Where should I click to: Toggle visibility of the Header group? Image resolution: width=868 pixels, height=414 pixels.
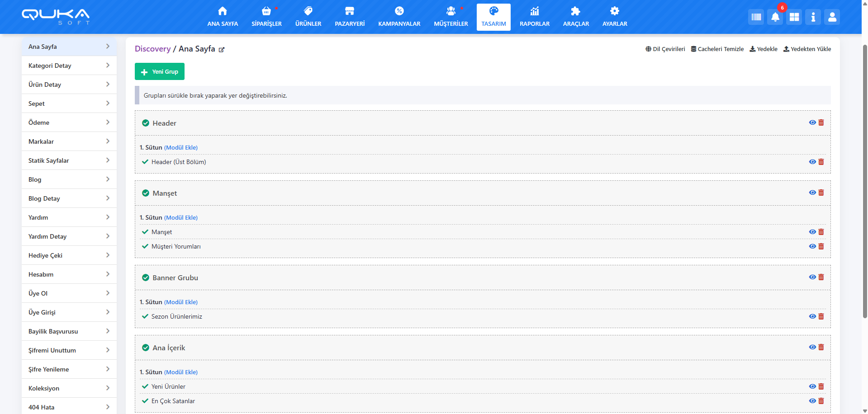point(812,122)
